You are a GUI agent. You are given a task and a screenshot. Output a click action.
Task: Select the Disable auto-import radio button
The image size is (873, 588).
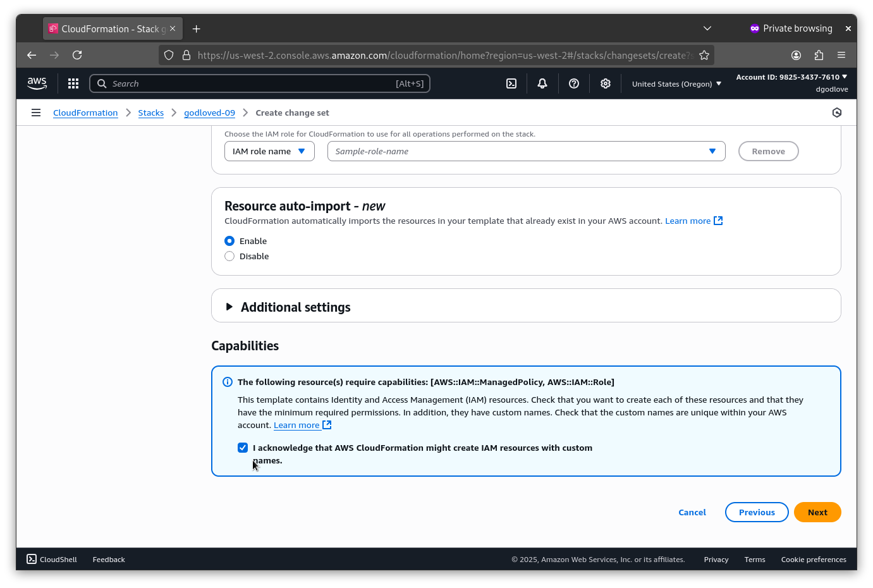pos(229,256)
